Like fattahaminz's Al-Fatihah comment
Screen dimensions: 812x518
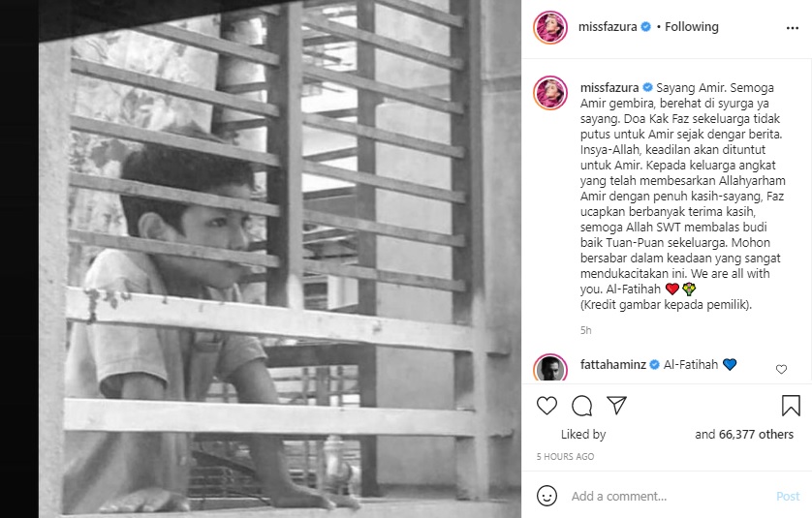(781, 369)
